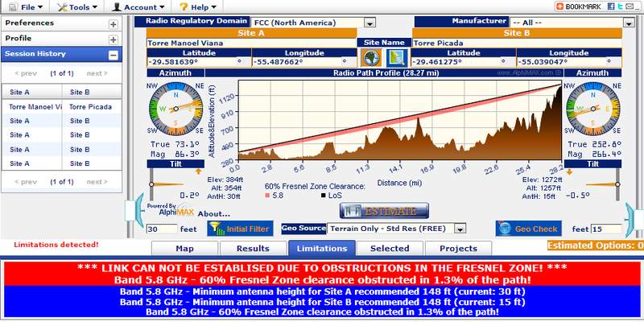Switch to the Map tab

(184, 249)
